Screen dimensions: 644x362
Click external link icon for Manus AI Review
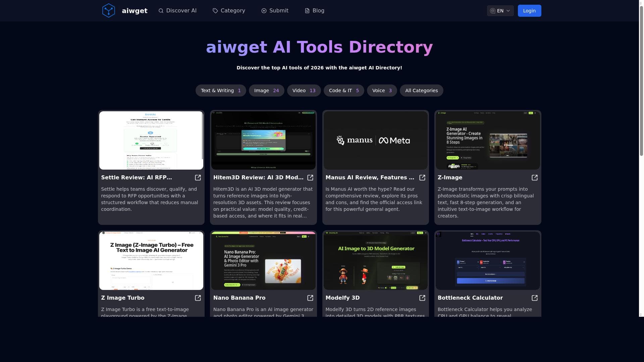[422, 178]
